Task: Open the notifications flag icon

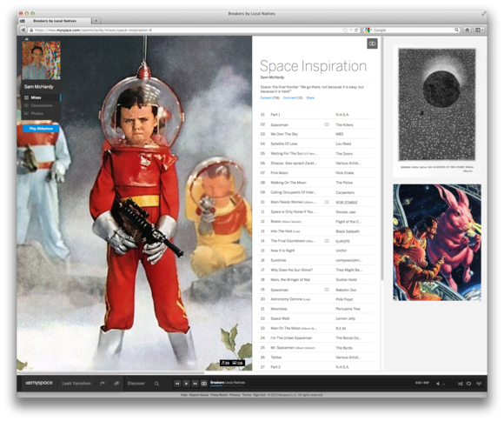Action: click(103, 384)
